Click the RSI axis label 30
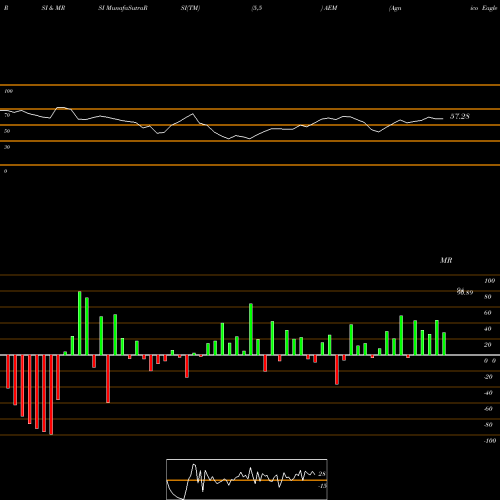Image resolution: width=500 pixels, height=500 pixels. coord(7,147)
